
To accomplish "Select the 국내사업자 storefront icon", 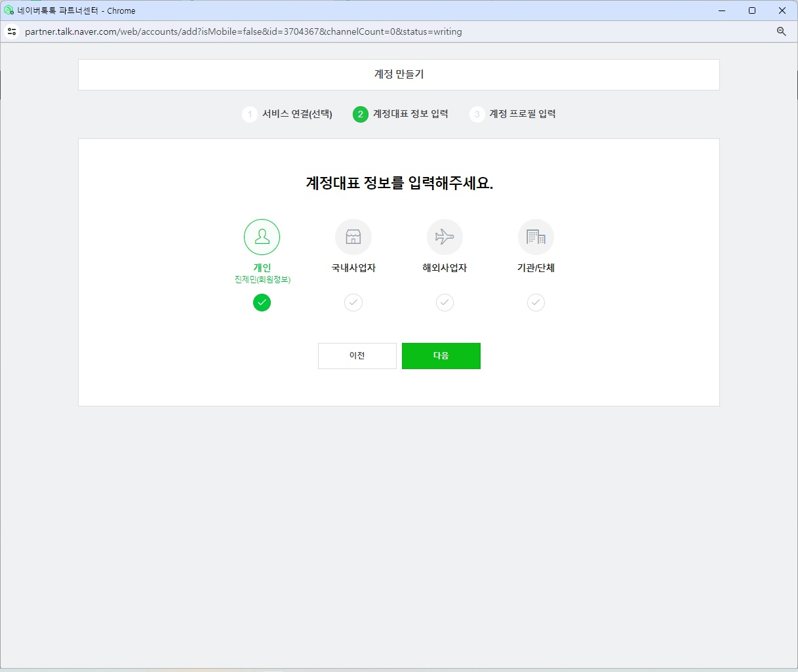I will (353, 237).
